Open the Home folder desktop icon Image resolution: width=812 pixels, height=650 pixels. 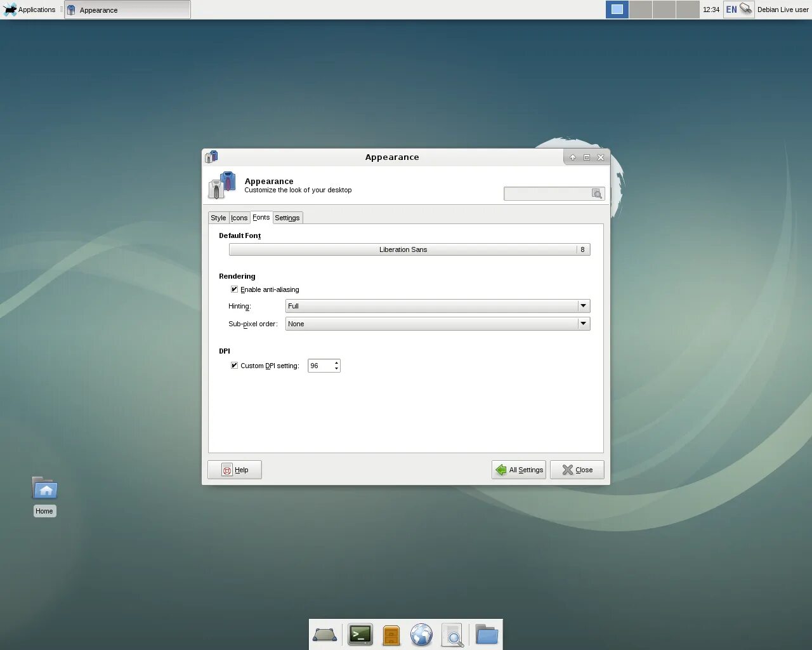pyautogui.click(x=44, y=488)
